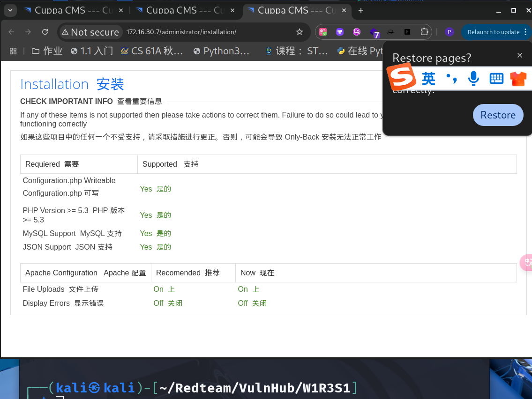Close the active Cuppa CMS tab
Viewport: 532px width, 399px height.
344,10
